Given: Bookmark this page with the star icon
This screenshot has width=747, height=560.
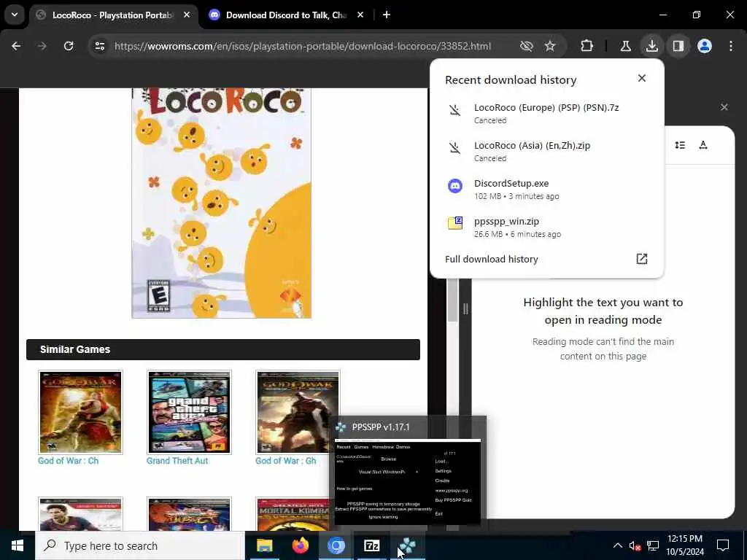Looking at the screenshot, I should [x=550, y=46].
